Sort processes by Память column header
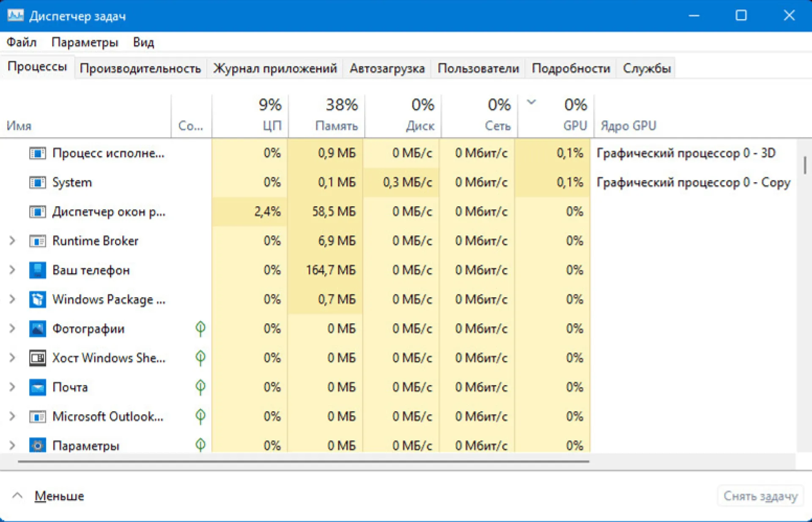Screen dimensions: 812x522 pos(336,126)
